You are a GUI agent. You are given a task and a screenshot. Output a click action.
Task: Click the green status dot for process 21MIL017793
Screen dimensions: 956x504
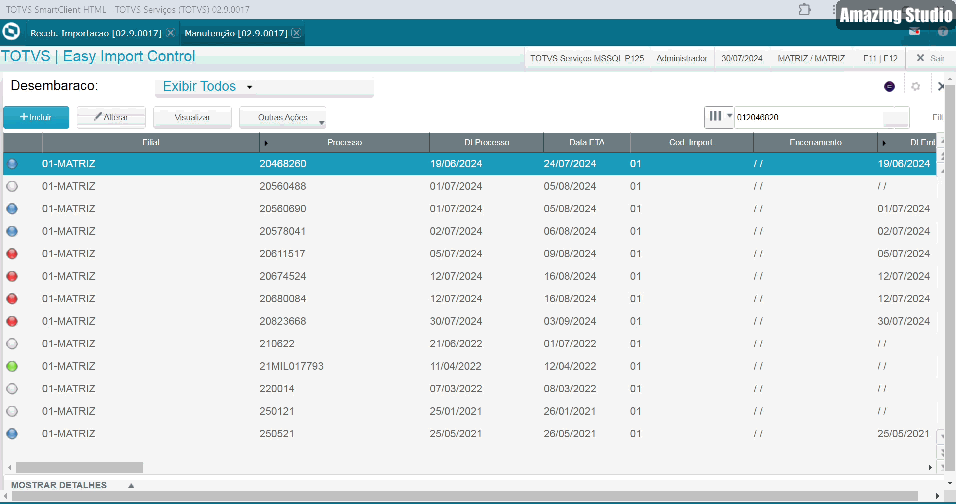[x=12, y=367]
